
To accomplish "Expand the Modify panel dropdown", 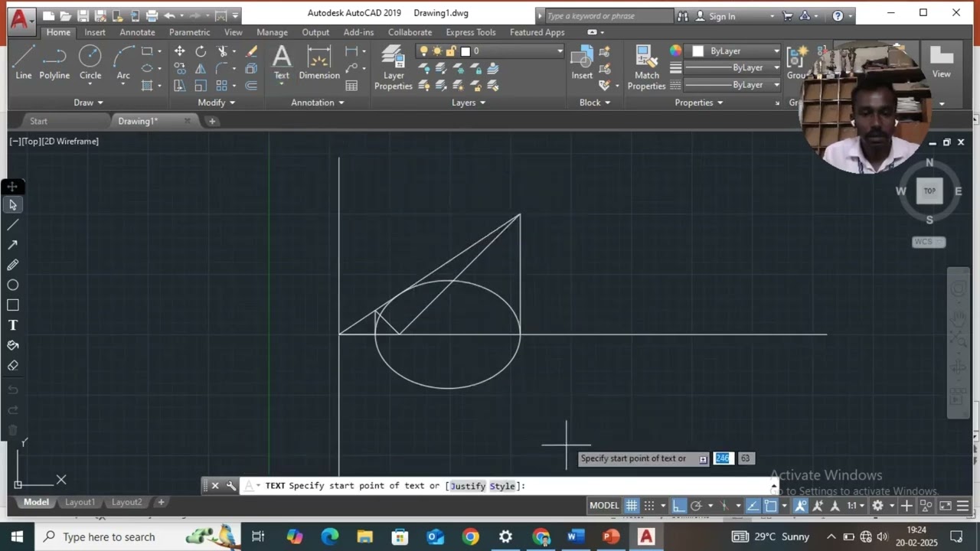I will (217, 103).
